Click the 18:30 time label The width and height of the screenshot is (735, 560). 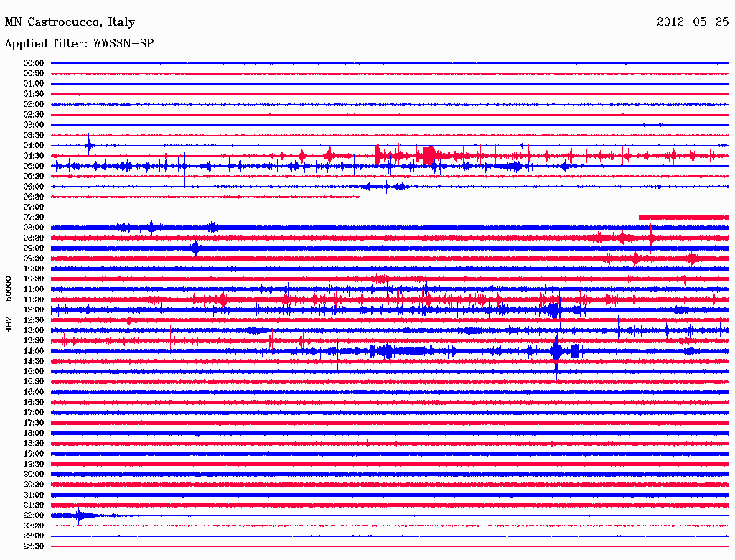(x=34, y=444)
